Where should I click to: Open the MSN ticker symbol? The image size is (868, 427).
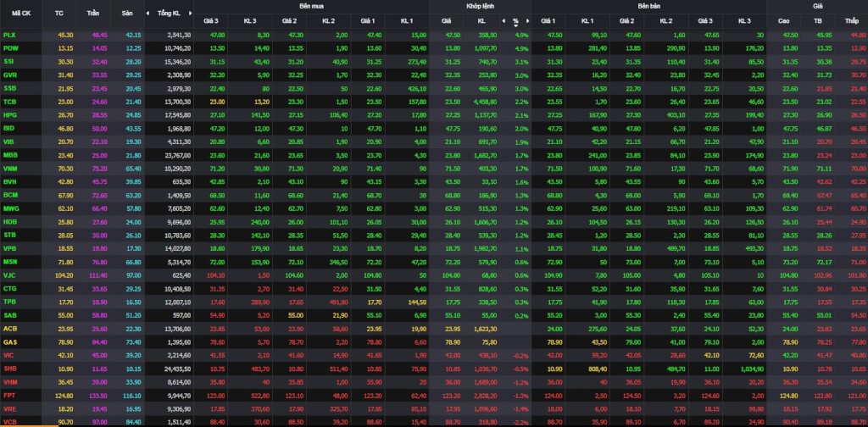[x=10, y=262]
